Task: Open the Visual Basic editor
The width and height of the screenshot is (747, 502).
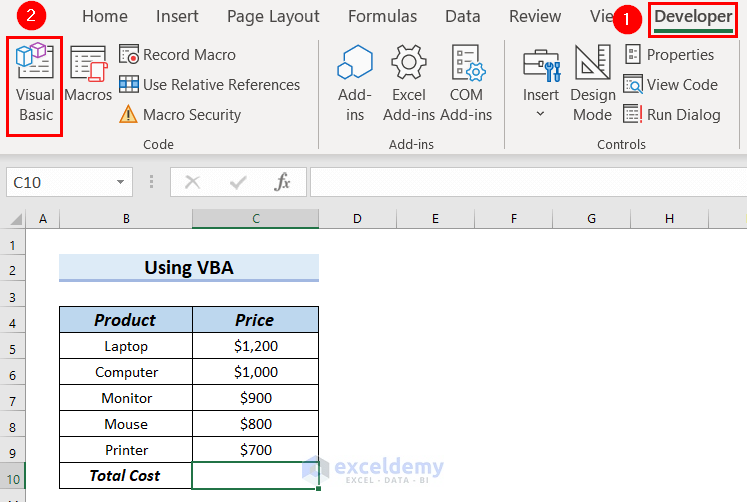Action: coord(35,83)
